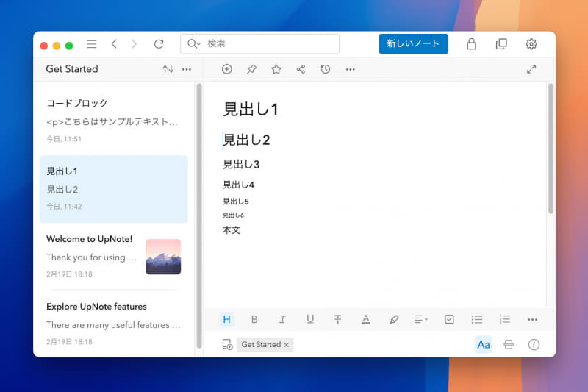Viewport: 588px width, 392px height.
Task: Open Get Started list more options
Action: point(187,69)
